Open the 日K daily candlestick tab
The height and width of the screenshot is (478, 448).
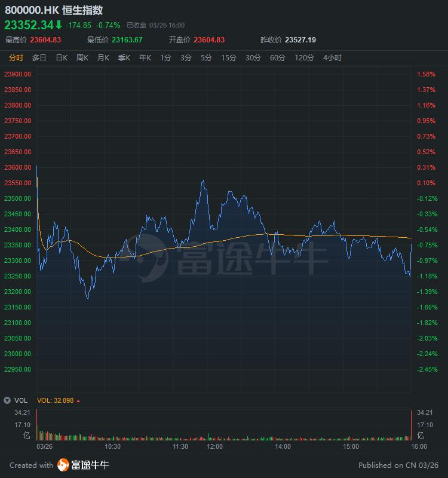pyautogui.click(x=62, y=57)
